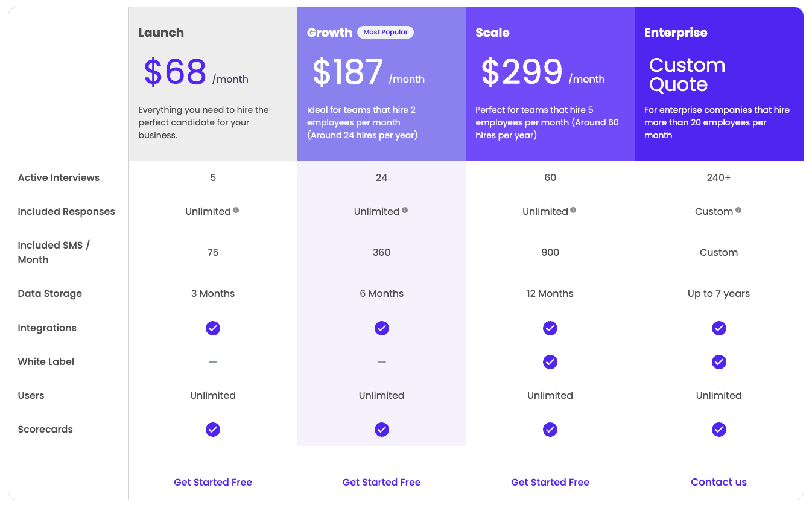Image resolution: width=812 pixels, height=508 pixels.
Task: Click Get Started Free under Scale plan
Action: coord(550,482)
